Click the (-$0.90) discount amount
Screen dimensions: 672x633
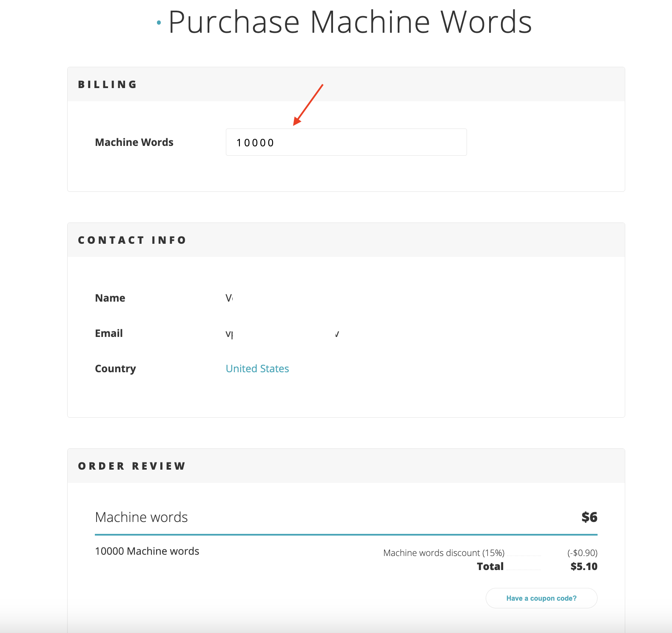582,553
